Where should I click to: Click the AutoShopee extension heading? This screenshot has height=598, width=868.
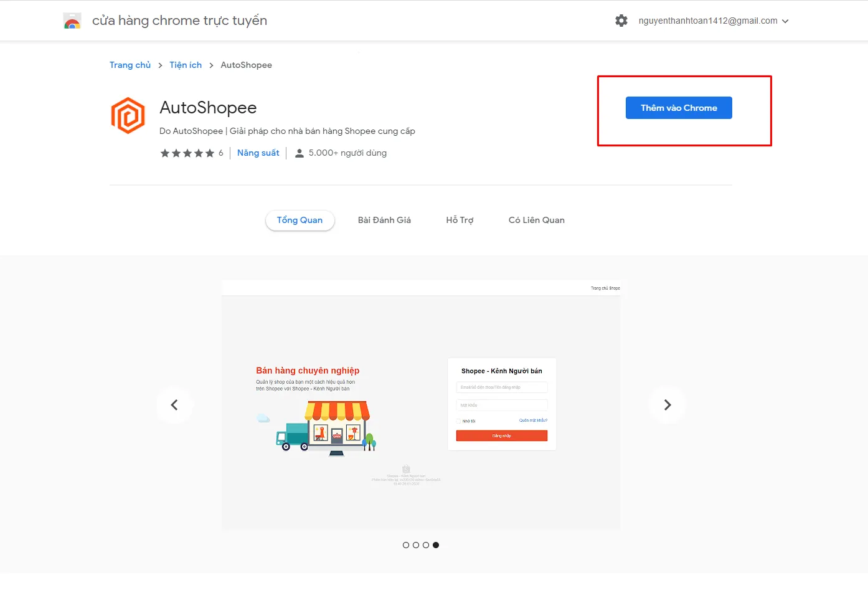click(x=209, y=107)
